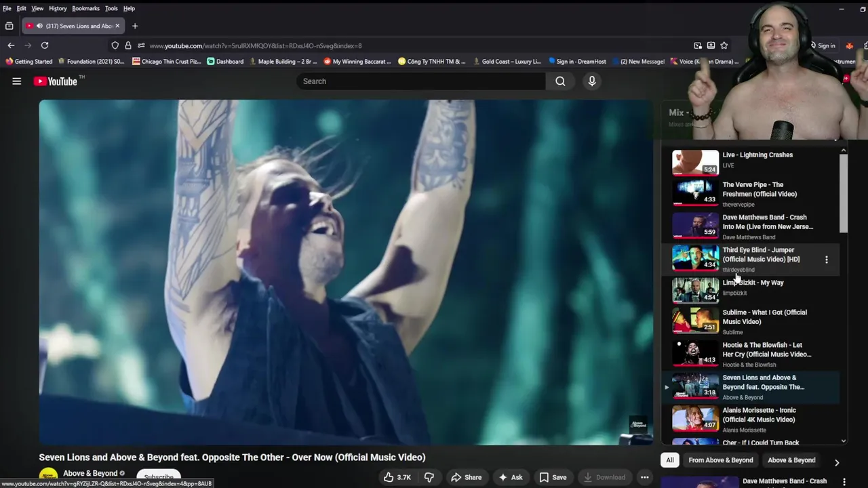Open the File menu
This screenshot has height=488, width=868.
pos(7,8)
